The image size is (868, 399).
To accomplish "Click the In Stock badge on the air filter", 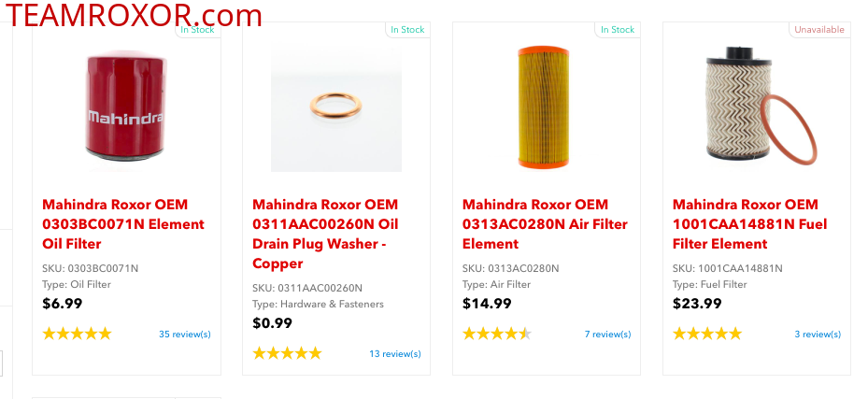I will (x=618, y=30).
